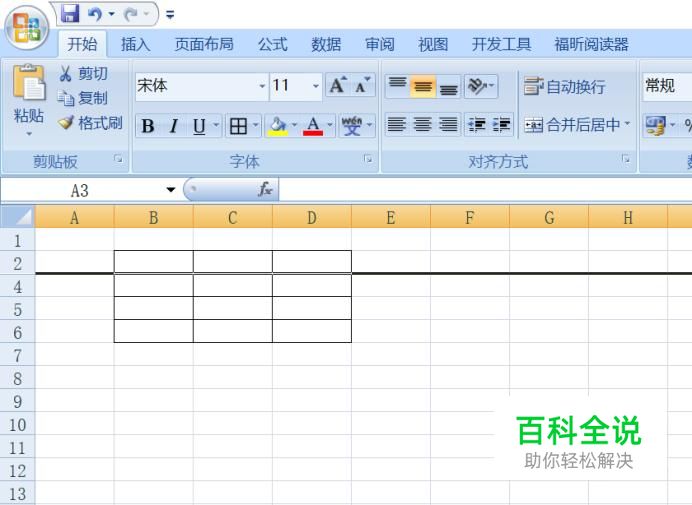Select column G header

(549, 217)
